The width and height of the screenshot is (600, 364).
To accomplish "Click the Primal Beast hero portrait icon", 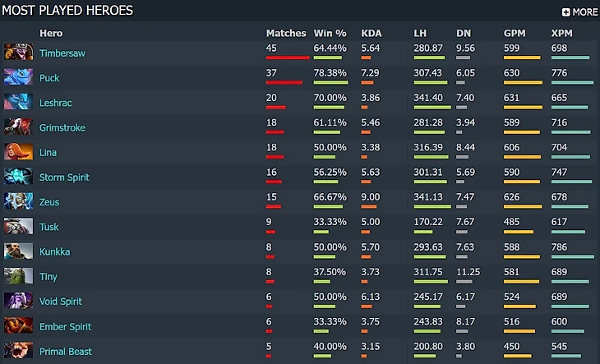I will [18, 350].
